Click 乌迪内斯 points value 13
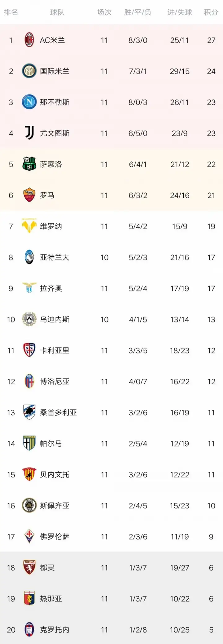This screenshot has height=644, width=223. point(211,319)
